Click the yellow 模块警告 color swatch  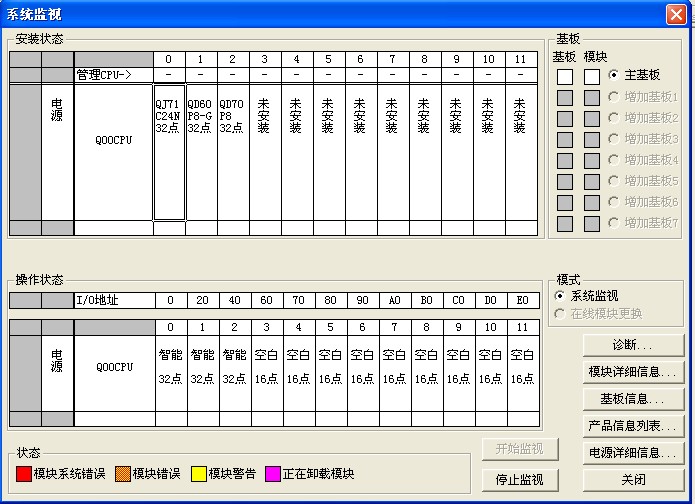tap(200, 474)
